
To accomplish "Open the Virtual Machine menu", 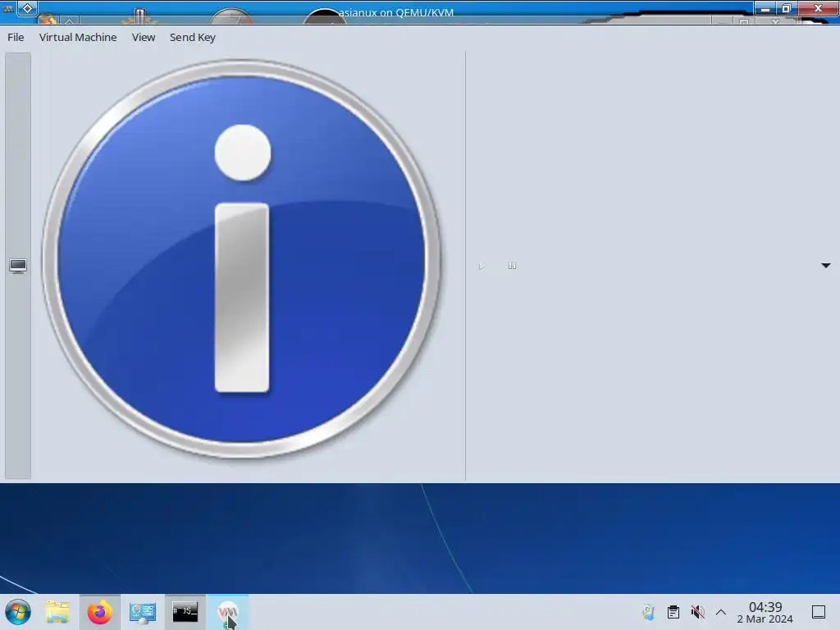I will click(78, 37).
